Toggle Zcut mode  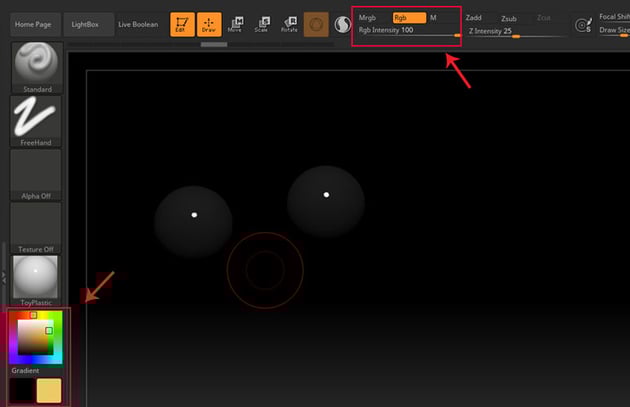pos(544,18)
